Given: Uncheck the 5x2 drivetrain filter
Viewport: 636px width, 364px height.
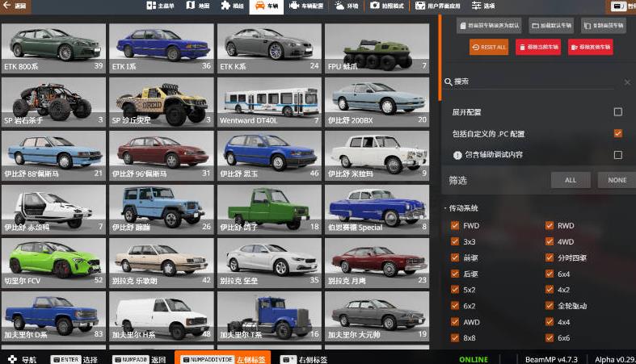Looking at the screenshot, I should pyautogui.click(x=455, y=290).
